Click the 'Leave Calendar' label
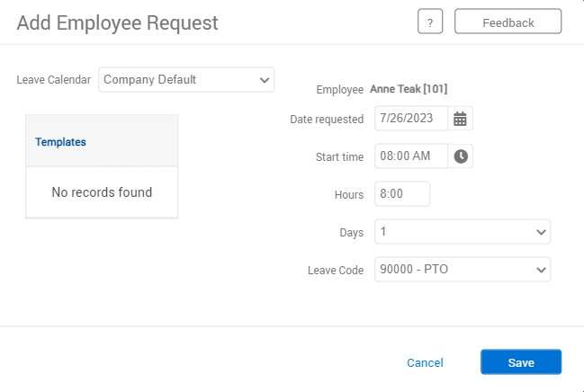 click(53, 80)
